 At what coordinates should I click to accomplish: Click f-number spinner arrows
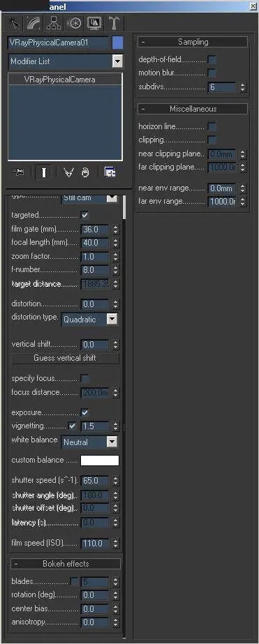click(x=115, y=270)
